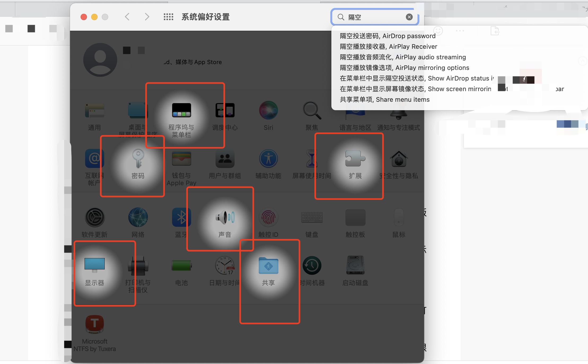Click the show-all grid button

[168, 17]
